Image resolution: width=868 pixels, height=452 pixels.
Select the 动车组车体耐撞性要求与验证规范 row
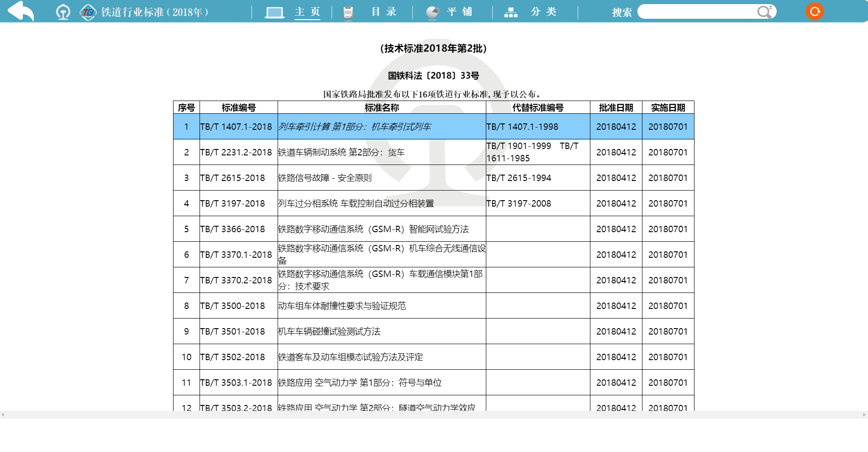click(x=342, y=306)
